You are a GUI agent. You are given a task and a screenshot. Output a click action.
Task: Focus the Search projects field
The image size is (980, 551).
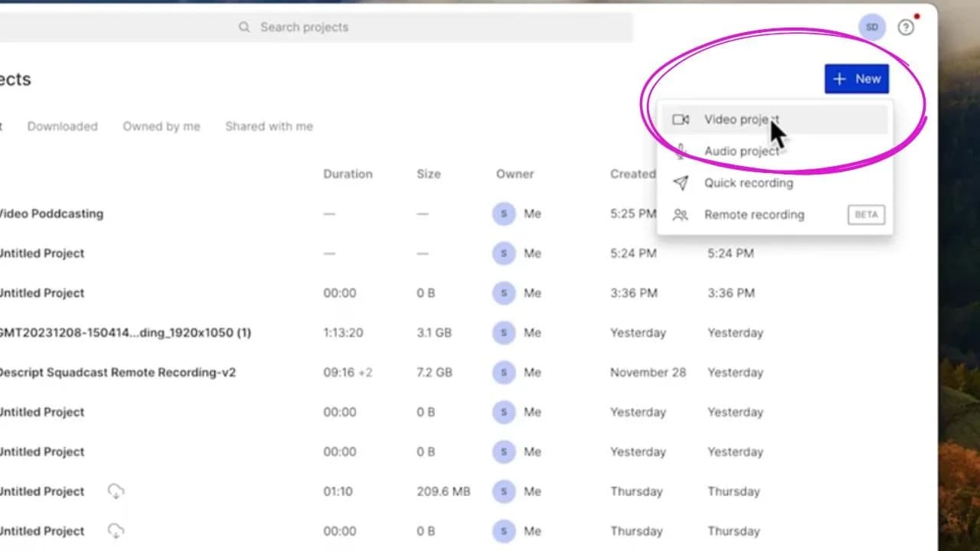[x=317, y=28]
